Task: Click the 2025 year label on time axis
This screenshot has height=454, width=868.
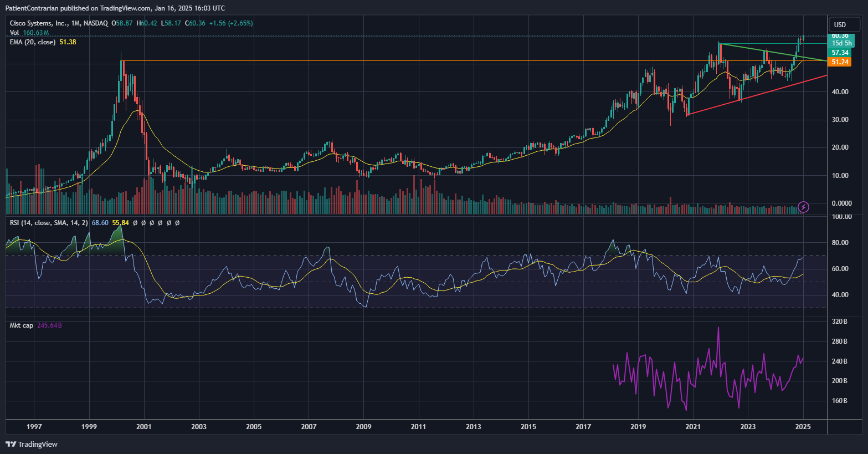Action: pyautogui.click(x=803, y=426)
